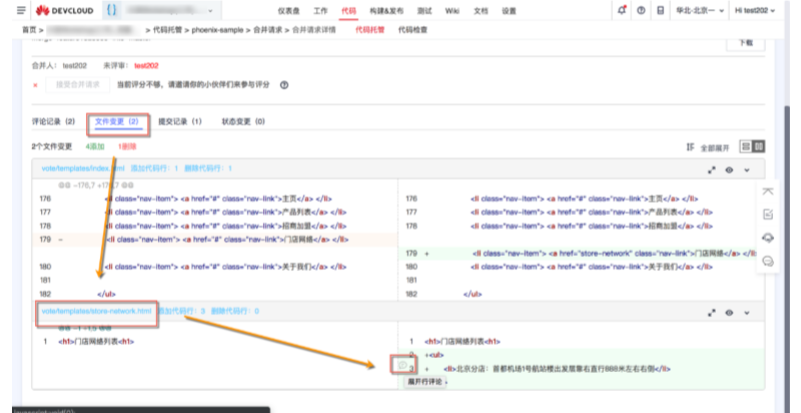The image size is (801, 413).
Task: Go to 仪表盘 in top menu
Action: click(289, 11)
